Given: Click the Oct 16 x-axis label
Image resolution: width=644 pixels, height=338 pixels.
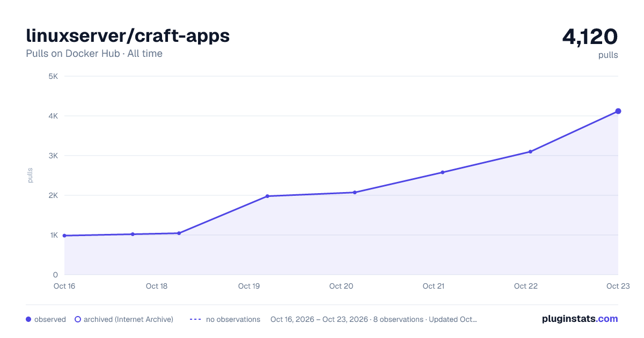Looking at the screenshot, I should pos(64,286).
